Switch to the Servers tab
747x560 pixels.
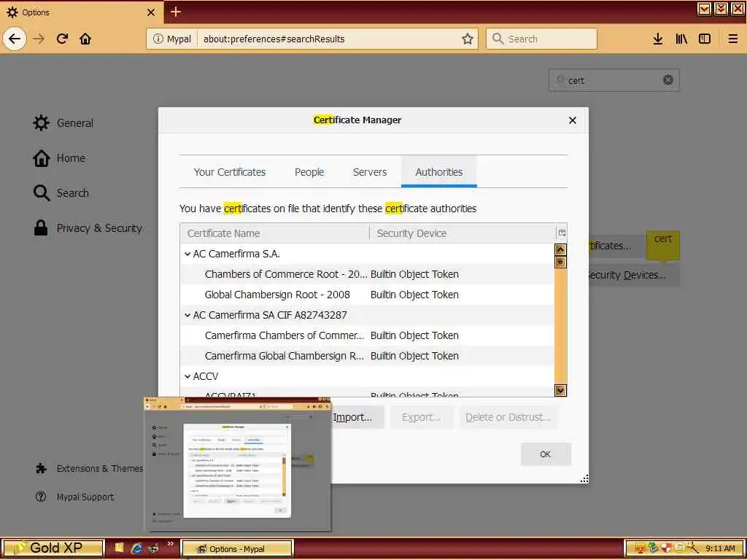tap(370, 172)
